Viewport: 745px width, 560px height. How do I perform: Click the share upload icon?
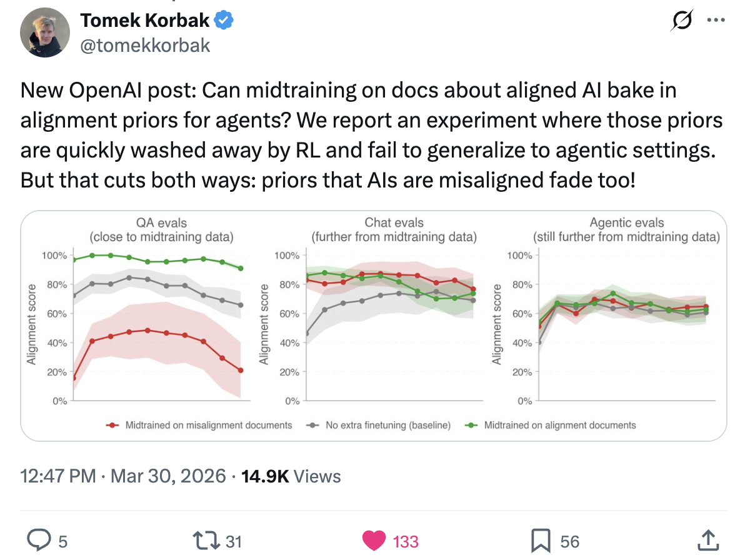click(x=706, y=541)
